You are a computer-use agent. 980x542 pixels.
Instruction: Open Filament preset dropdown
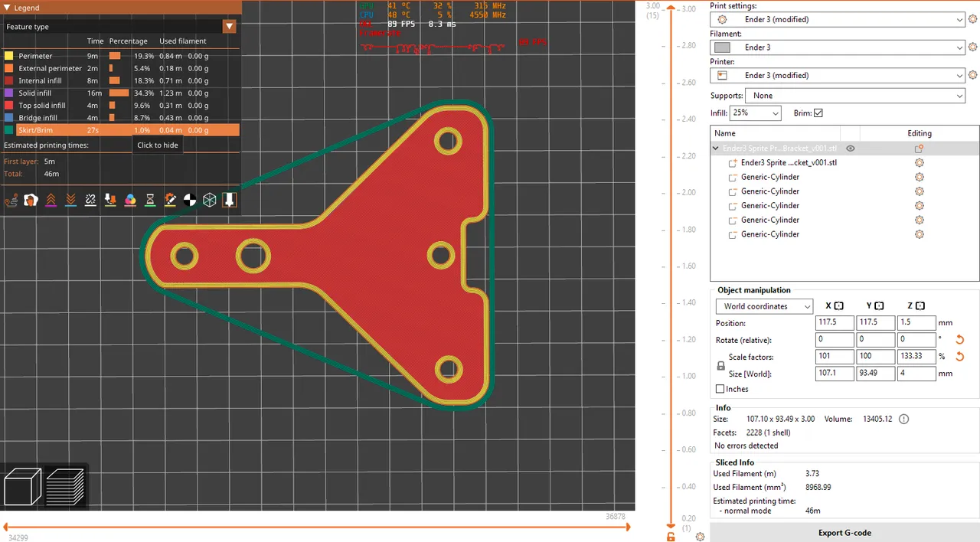click(838, 47)
